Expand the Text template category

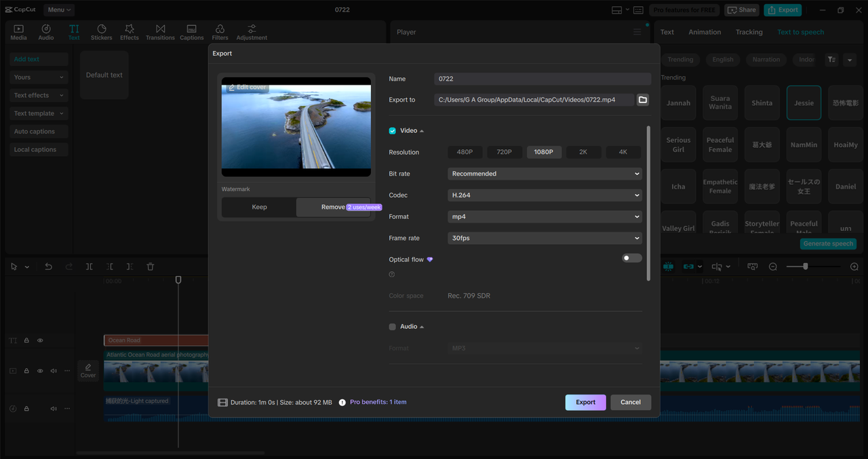click(39, 113)
